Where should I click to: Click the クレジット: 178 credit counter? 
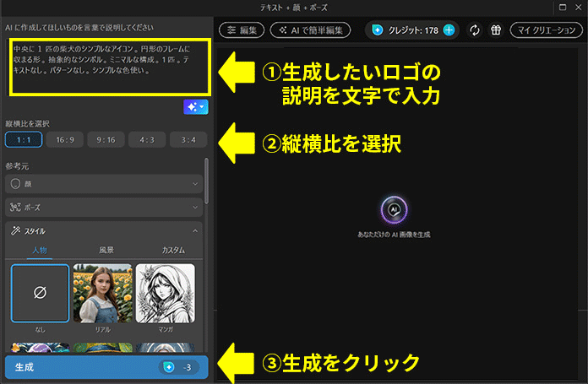click(413, 30)
